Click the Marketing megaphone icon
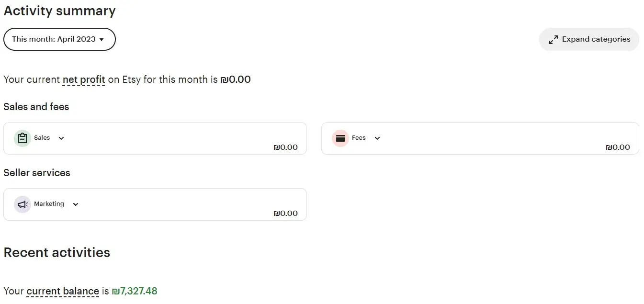 [x=22, y=204]
